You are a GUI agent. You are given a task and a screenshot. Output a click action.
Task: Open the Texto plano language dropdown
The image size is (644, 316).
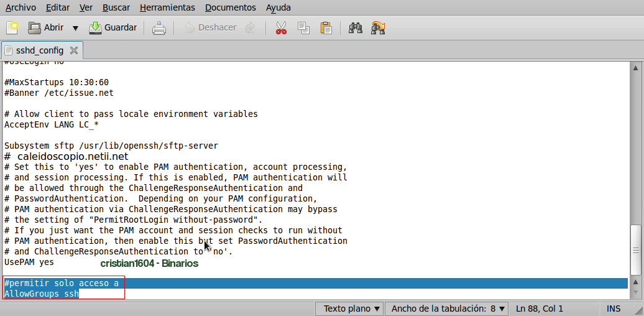click(351, 309)
